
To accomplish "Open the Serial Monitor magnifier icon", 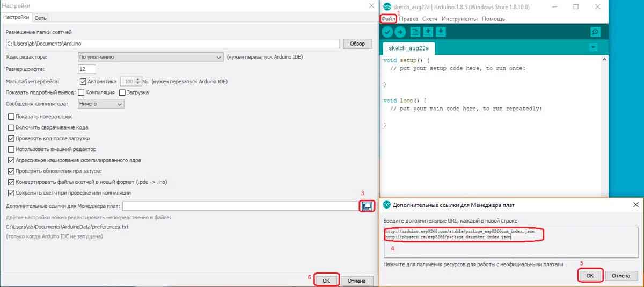I will coord(595,32).
